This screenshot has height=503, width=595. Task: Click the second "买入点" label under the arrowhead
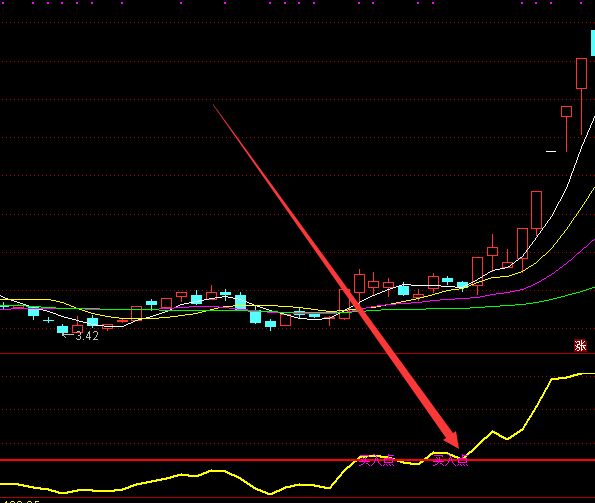click(450, 461)
